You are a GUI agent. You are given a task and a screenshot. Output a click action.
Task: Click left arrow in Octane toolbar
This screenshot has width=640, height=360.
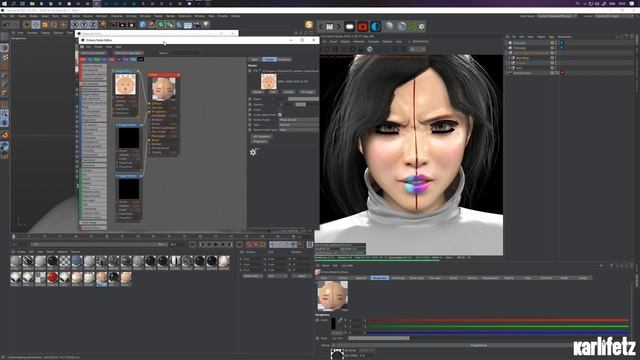(321, 27)
